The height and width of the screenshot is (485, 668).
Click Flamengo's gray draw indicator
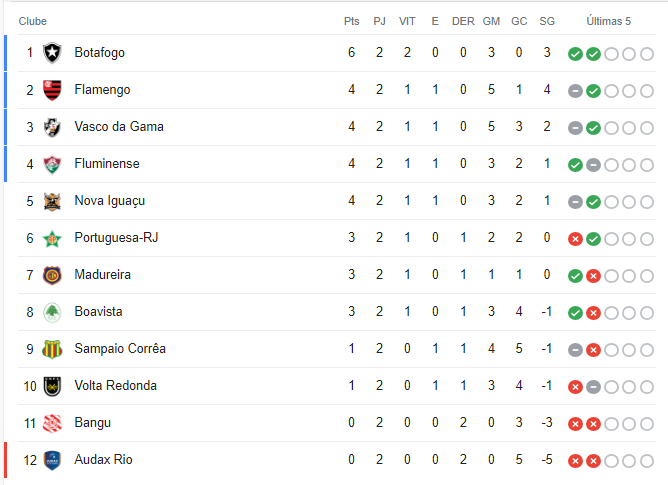pos(575,91)
